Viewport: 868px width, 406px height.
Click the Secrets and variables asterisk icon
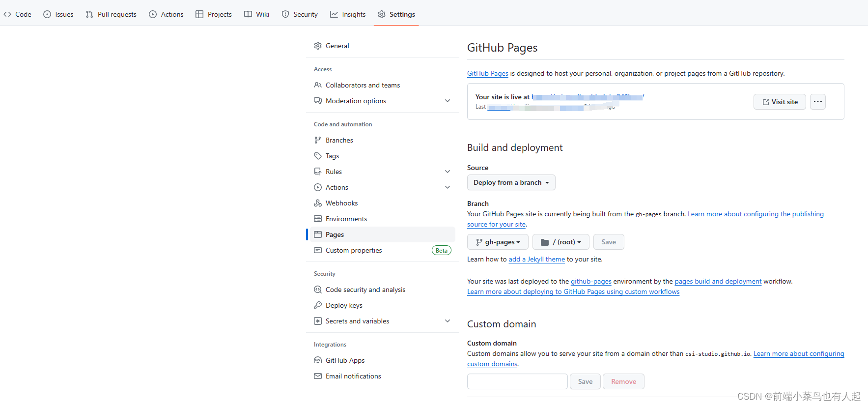[x=318, y=321]
